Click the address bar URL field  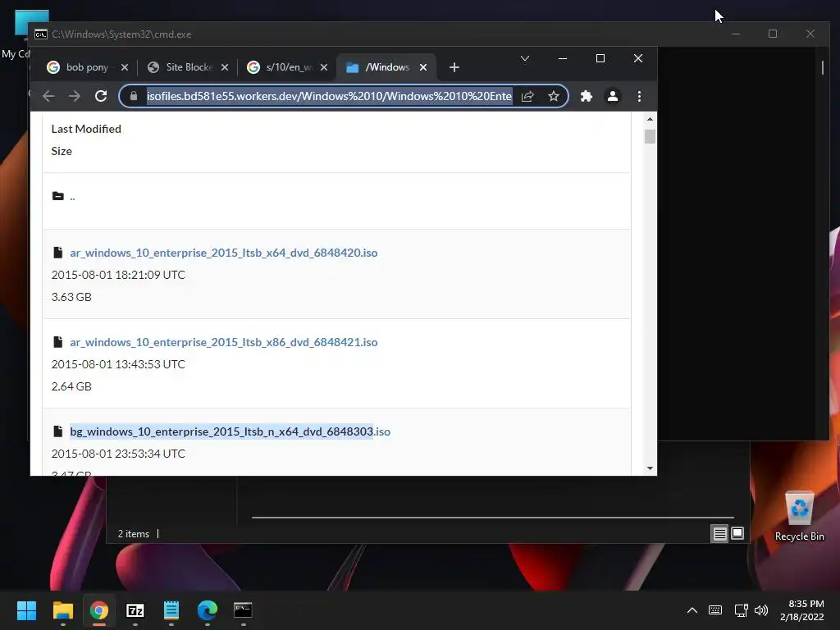click(329, 97)
